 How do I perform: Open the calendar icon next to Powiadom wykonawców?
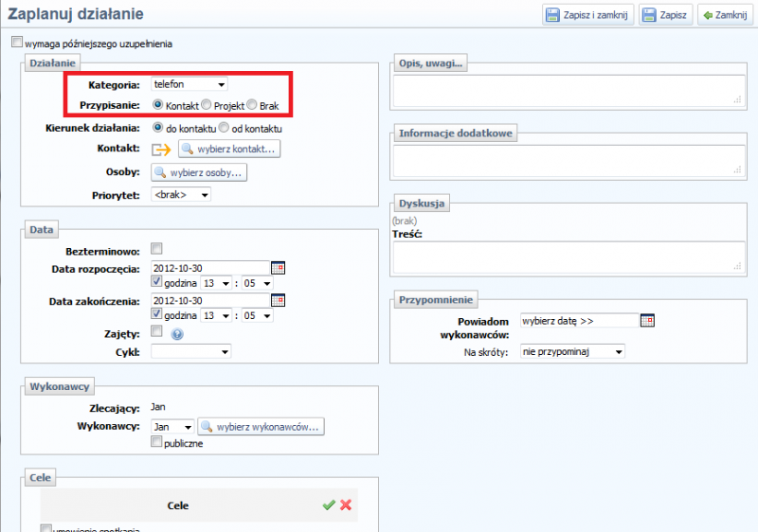pyautogui.click(x=647, y=321)
